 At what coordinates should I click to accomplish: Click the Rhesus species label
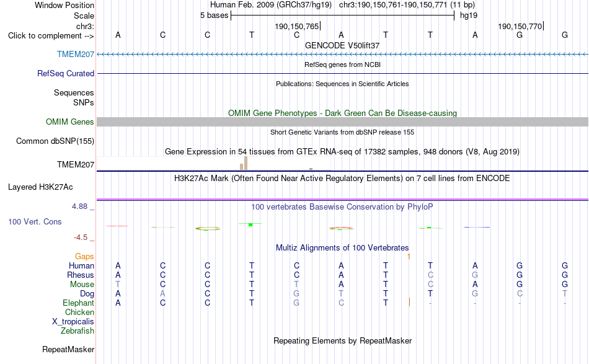point(81,275)
